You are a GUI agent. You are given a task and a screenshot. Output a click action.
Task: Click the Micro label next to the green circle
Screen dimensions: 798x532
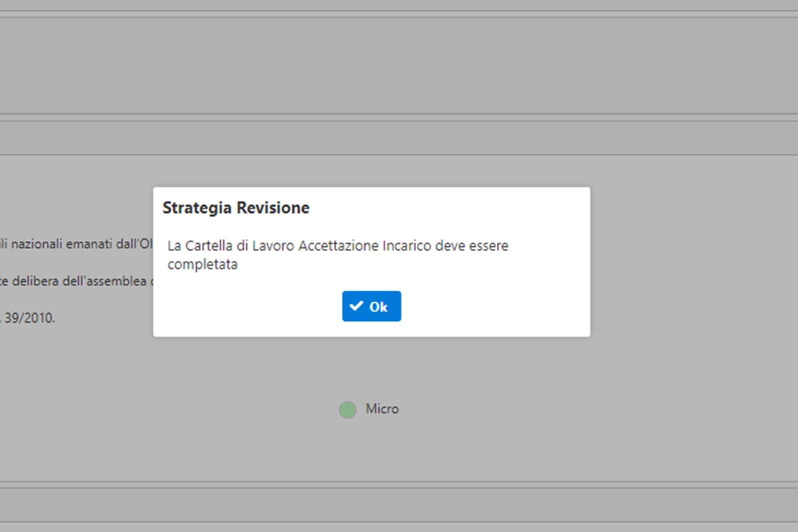click(382, 409)
